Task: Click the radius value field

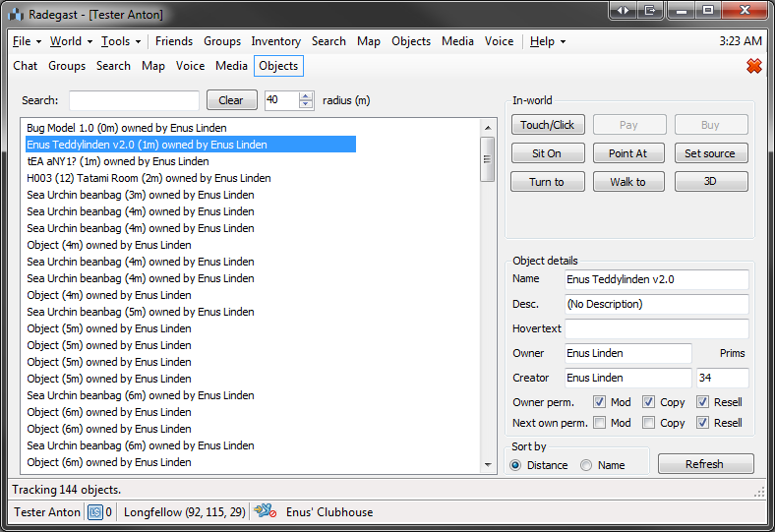Action: [281, 100]
